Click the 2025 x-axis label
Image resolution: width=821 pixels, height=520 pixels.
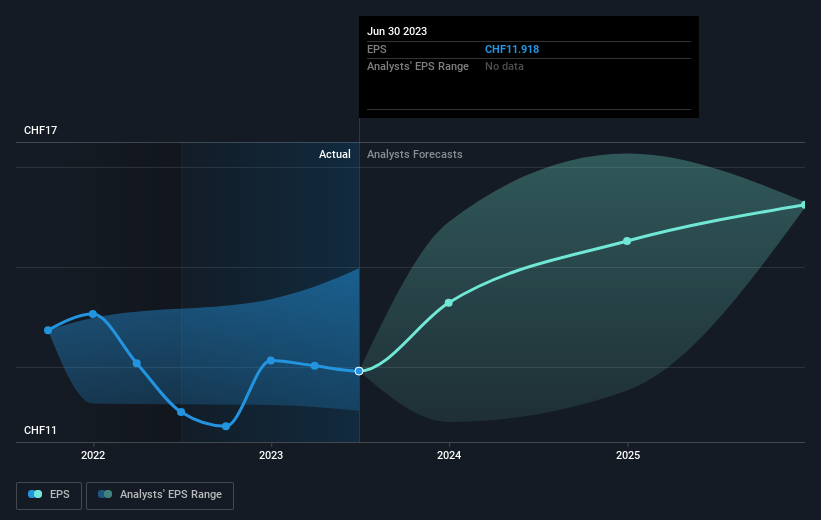point(628,455)
